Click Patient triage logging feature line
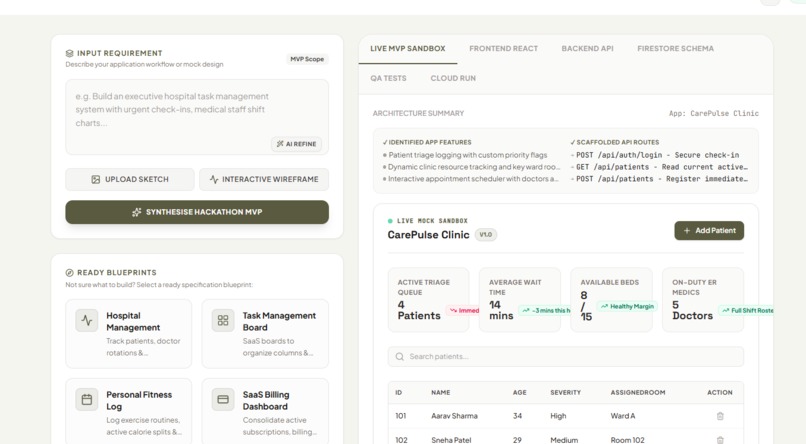The width and height of the screenshot is (806, 444). click(465, 155)
